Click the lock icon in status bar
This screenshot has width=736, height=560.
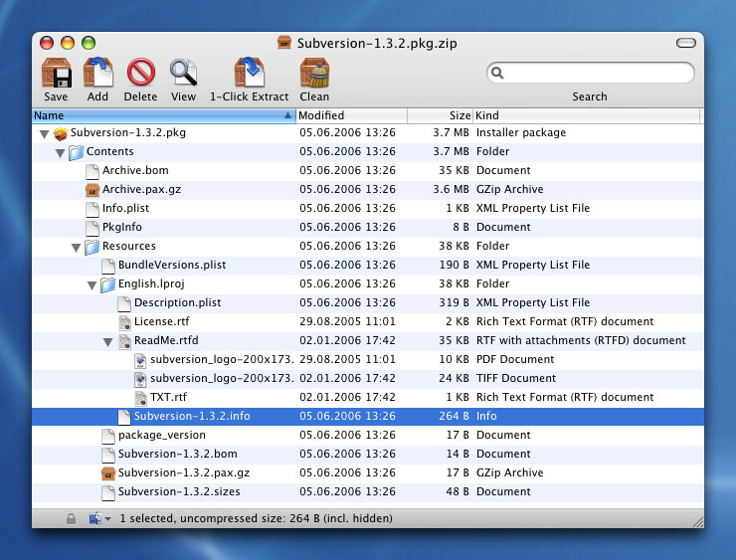click(x=71, y=518)
